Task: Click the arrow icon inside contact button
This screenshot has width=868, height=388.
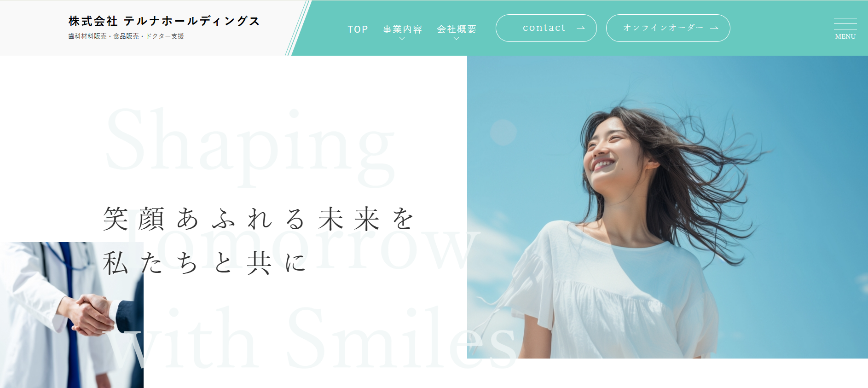Action: [580, 28]
